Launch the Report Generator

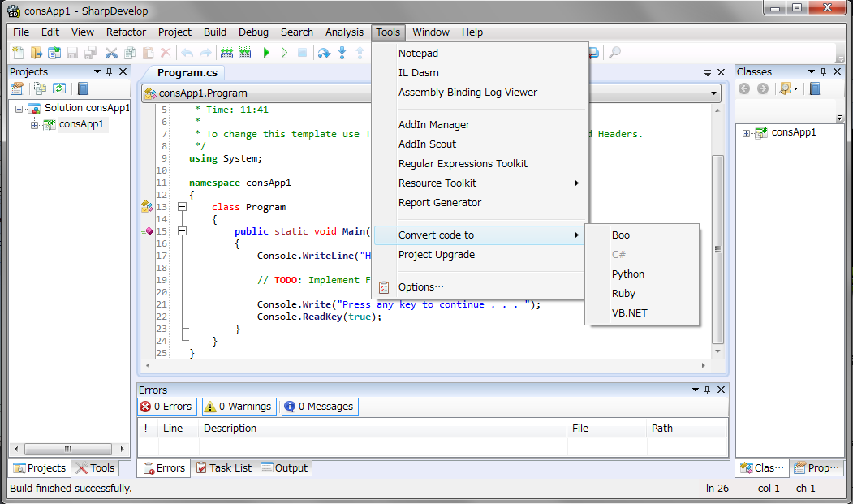[x=440, y=202]
